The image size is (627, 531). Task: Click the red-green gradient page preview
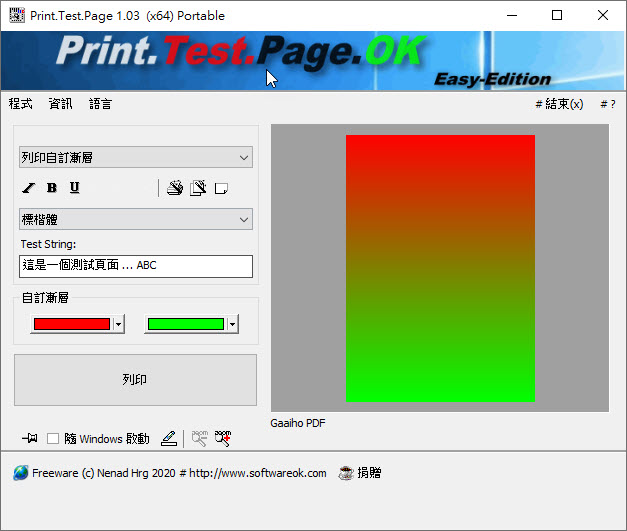tap(440, 268)
